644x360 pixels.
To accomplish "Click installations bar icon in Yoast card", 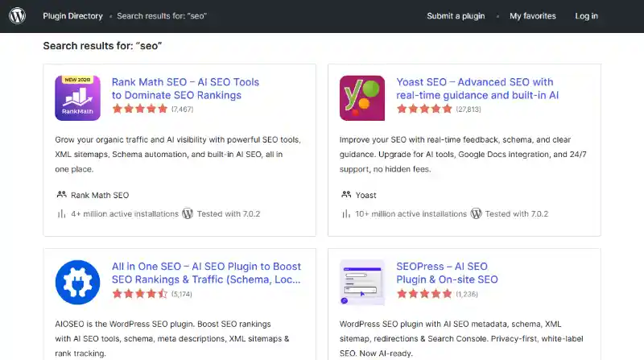I will (x=346, y=213).
